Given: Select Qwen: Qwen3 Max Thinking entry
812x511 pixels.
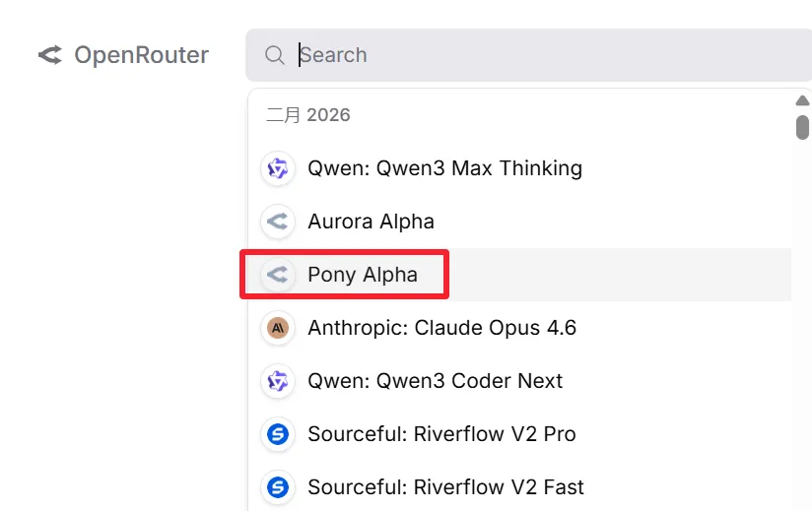Looking at the screenshot, I should [444, 168].
